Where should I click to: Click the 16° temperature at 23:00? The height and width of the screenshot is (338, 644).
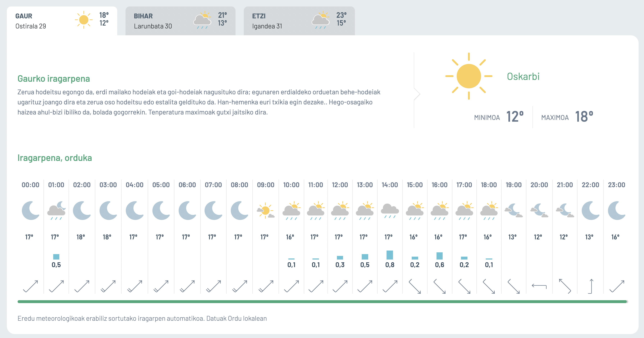615,237
